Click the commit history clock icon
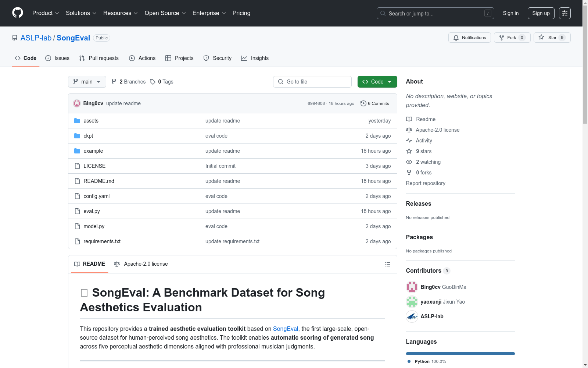 tap(363, 103)
